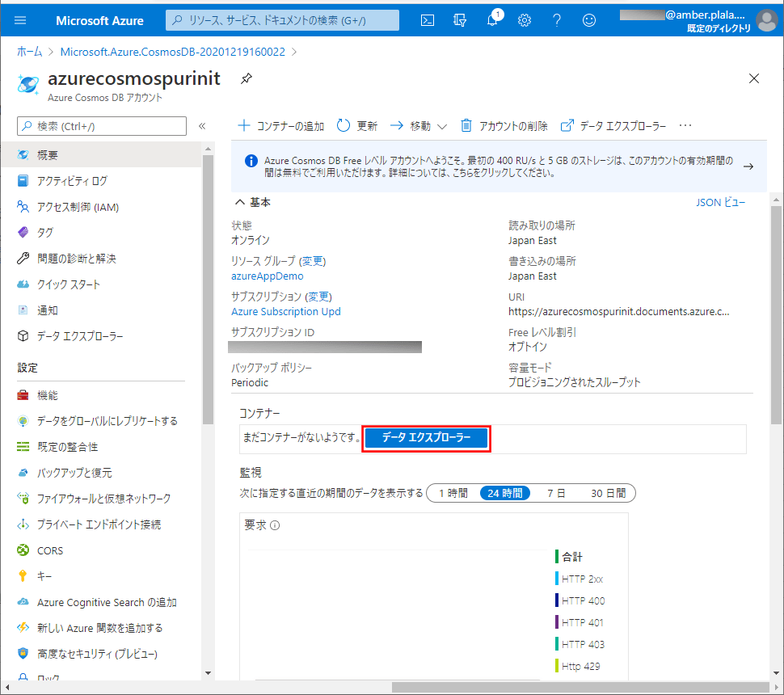The image size is (784, 695).
Task: Click the blue データ エクスプローラー button
Action: click(426, 438)
